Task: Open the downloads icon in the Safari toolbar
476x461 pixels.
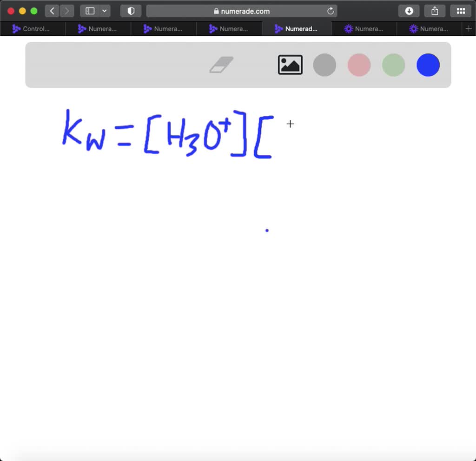Action: [409, 11]
